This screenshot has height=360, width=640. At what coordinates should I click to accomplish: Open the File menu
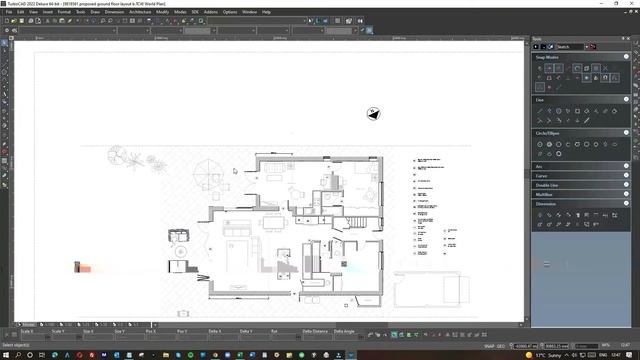click(x=9, y=12)
